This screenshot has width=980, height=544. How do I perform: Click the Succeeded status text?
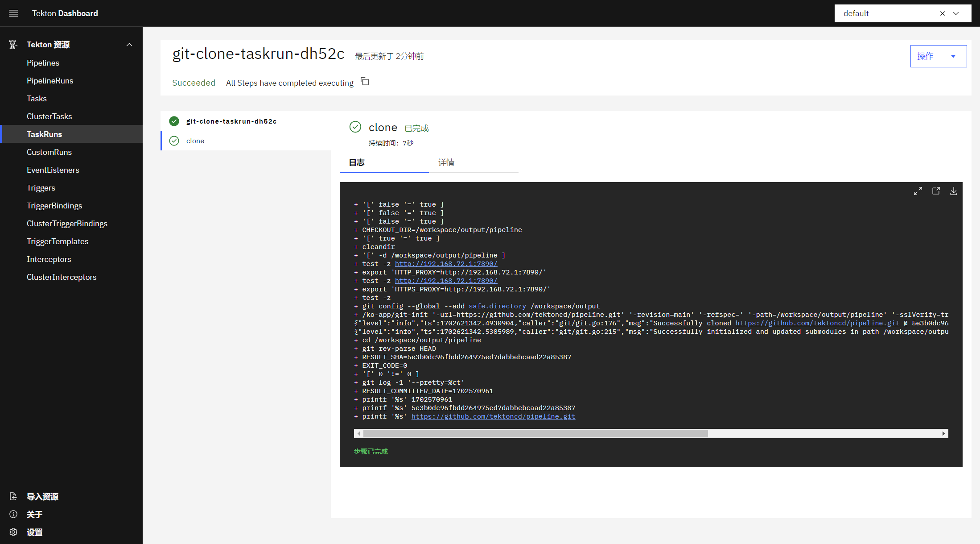[194, 83]
